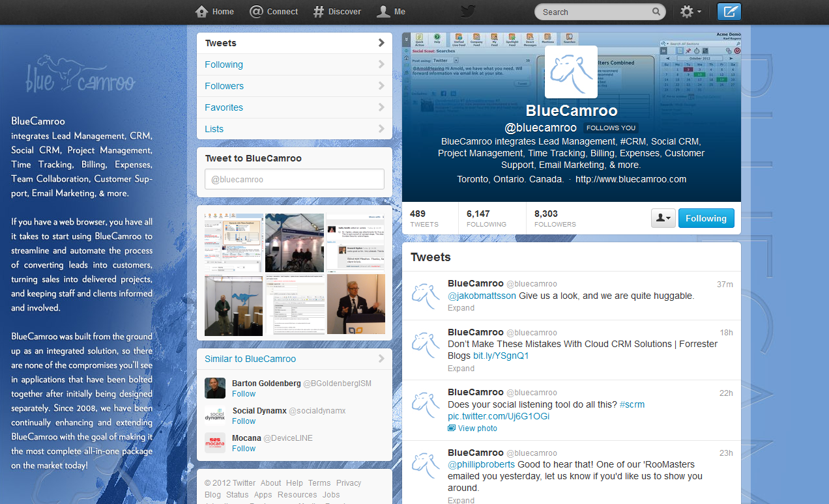View 8,303 Followers count
Image resolution: width=829 pixels, height=504 pixels.
pyautogui.click(x=555, y=218)
